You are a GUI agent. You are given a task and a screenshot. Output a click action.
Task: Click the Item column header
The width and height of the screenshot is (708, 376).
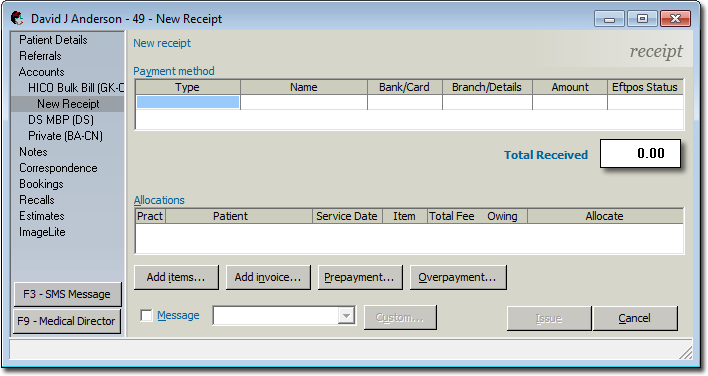[x=405, y=216]
